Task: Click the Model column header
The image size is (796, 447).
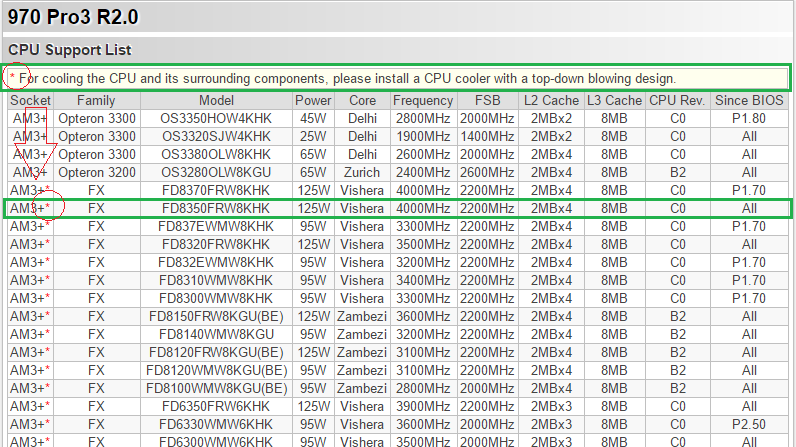Action: point(216,100)
